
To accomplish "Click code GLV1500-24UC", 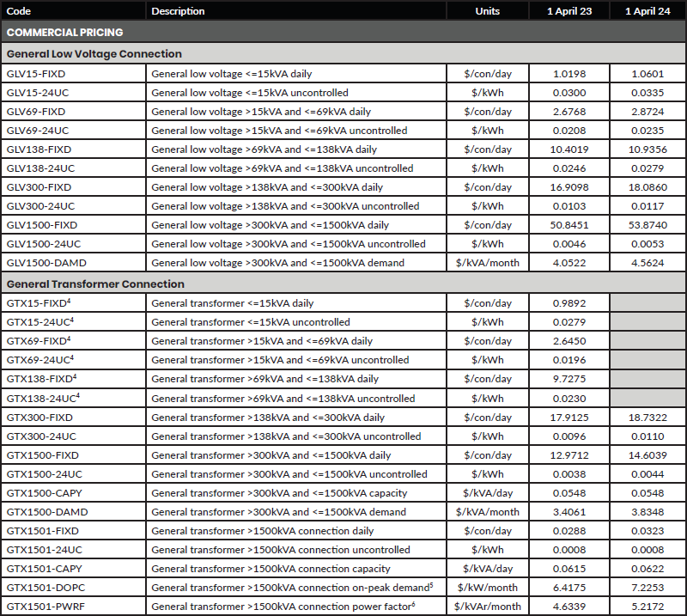I will coord(44,243).
